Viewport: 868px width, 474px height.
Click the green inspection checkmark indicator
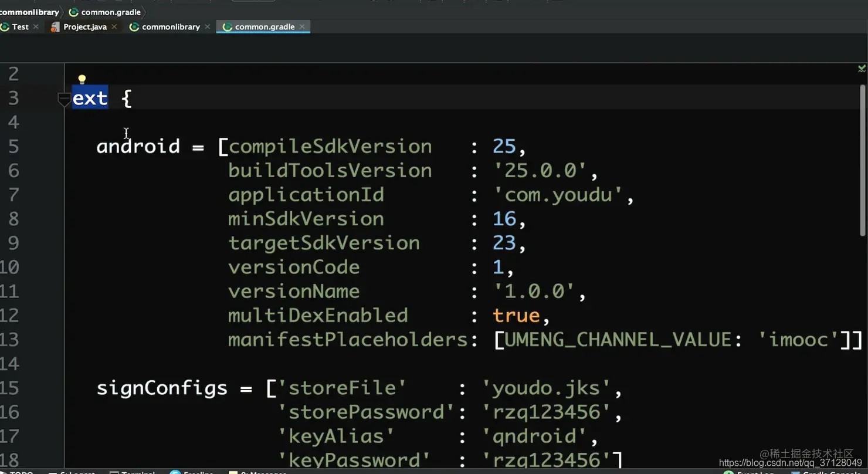click(x=862, y=69)
